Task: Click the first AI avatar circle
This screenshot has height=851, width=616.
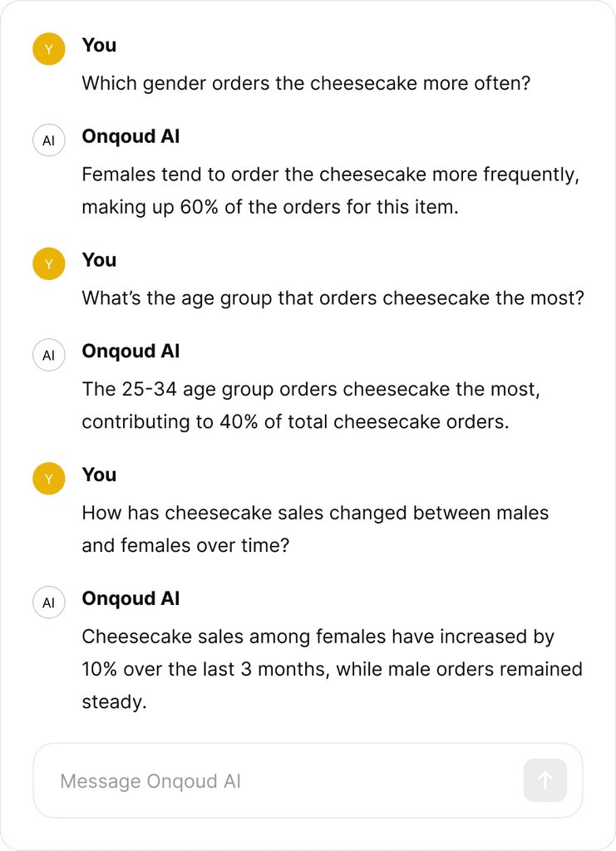Action: (x=49, y=140)
